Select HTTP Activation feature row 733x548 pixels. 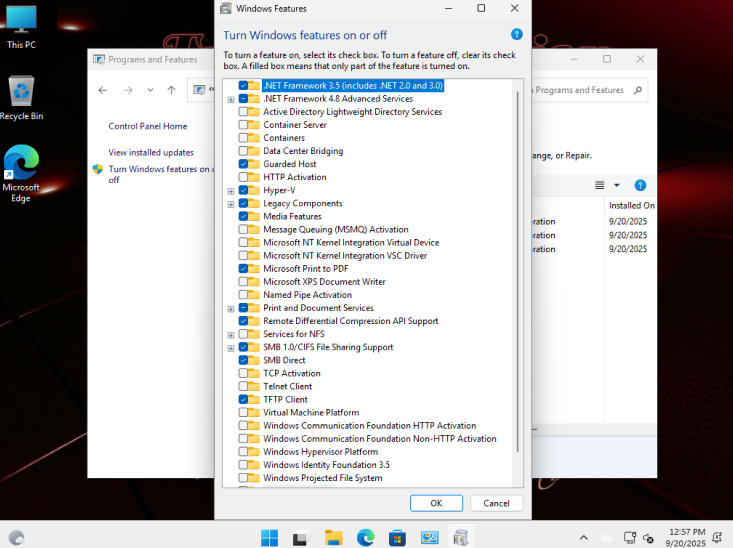[x=295, y=177]
